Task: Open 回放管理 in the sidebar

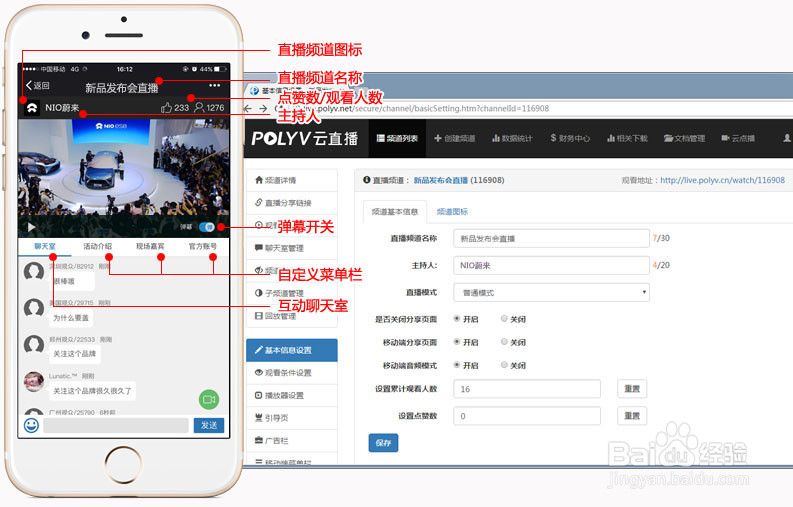Action: (x=292, y=316)
